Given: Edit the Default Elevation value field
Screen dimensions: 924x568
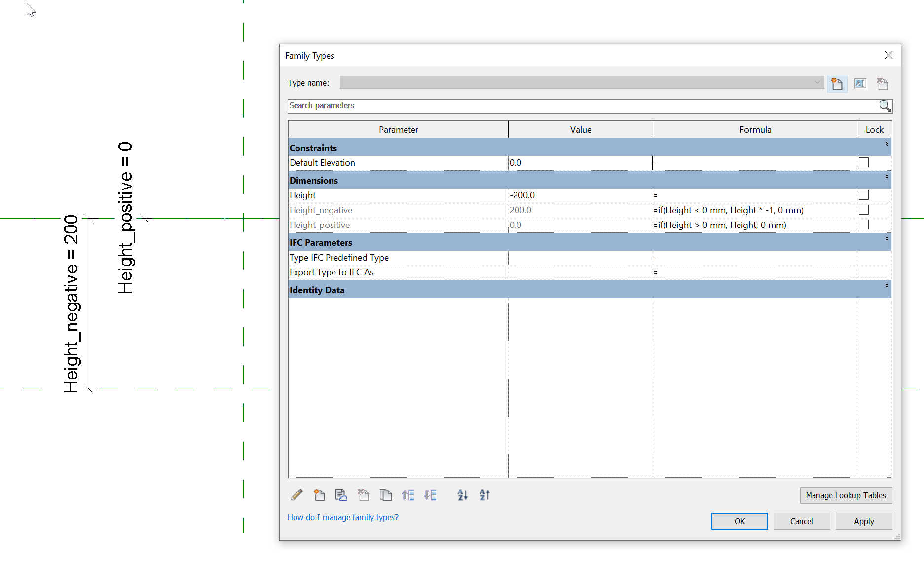Looking at the screenshot, I should click(580, 162).
